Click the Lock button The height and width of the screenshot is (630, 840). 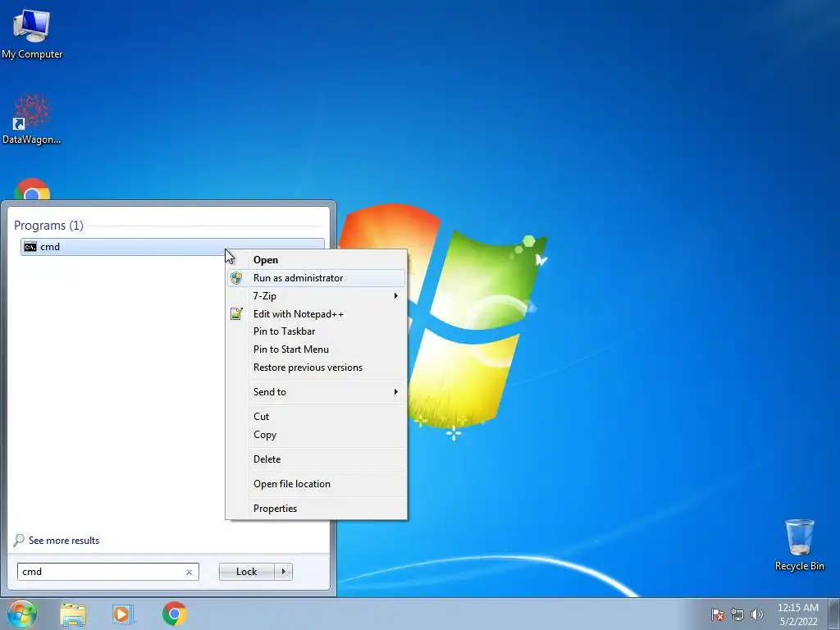pos(246,572)
